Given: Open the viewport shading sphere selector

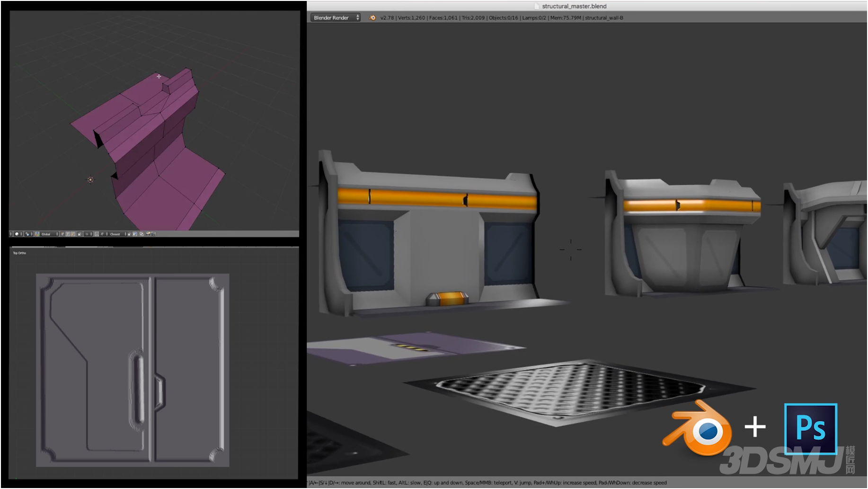Looking at the screenshot, I should 18,234.
